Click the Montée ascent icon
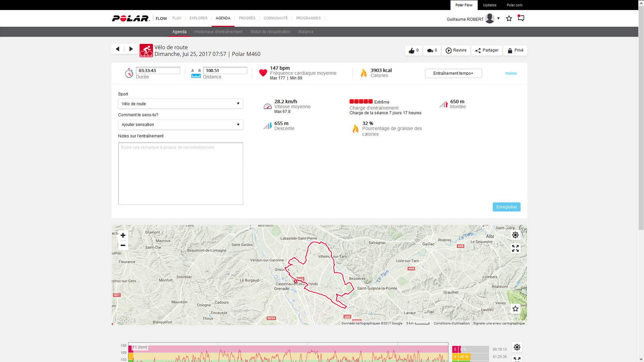The width and height of the screenshot is (644, 362). [444, 104]
